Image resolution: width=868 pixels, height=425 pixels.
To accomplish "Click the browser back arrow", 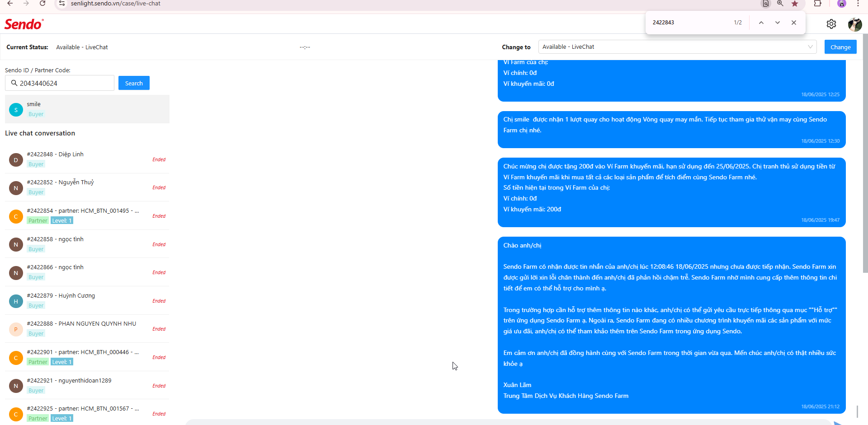I will 10,4.
